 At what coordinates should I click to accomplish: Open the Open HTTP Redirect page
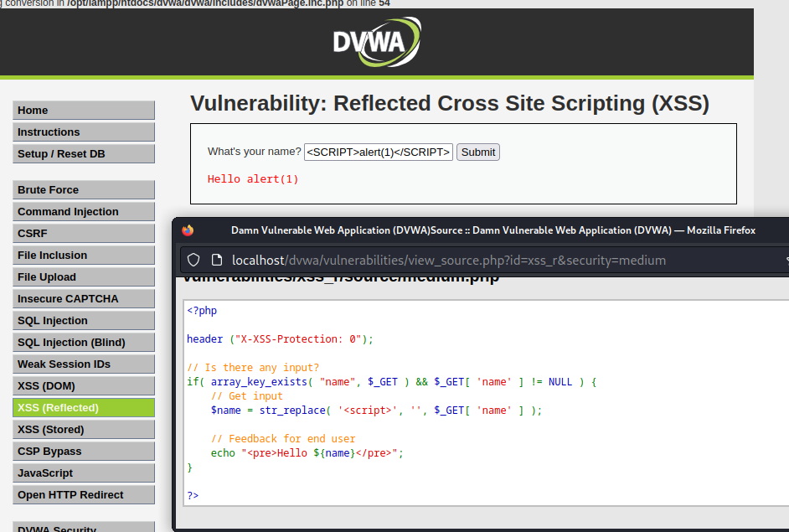tap(84, 495)
